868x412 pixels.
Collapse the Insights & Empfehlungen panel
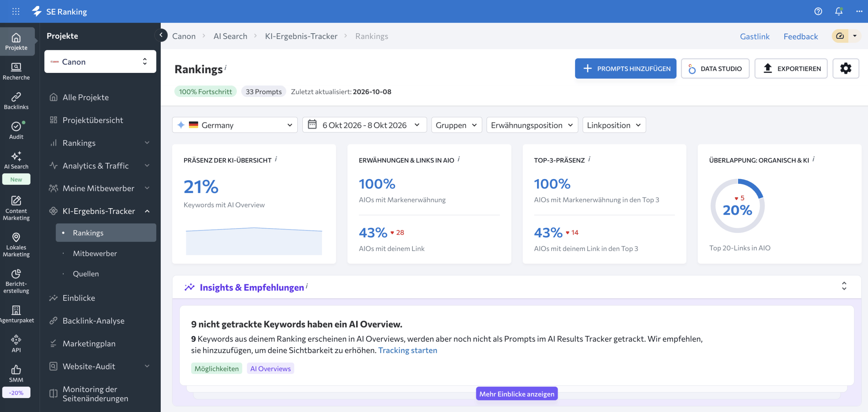844,287
